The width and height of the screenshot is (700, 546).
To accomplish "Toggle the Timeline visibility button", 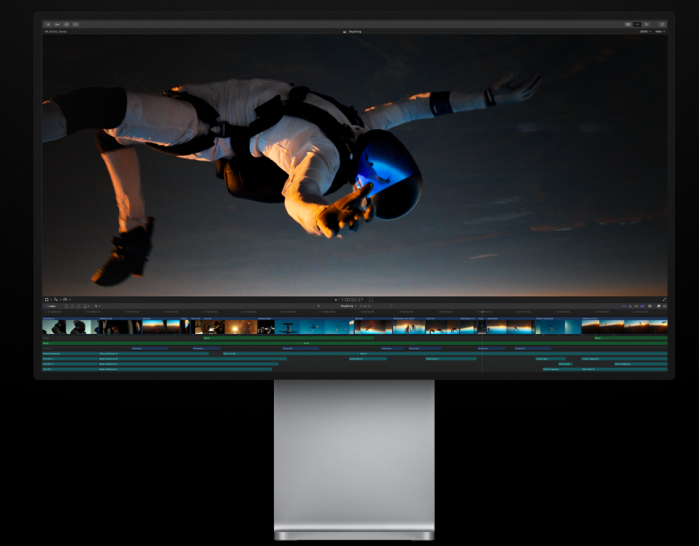I will (638, 23).
